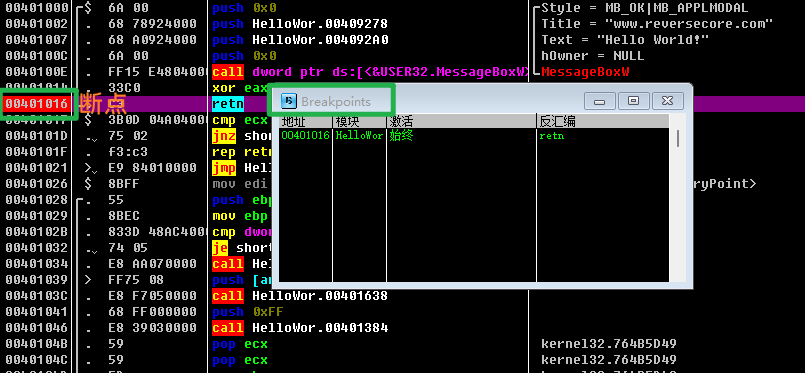Click hex bytes E9 84010000
This screenshot has height=373, width=805.
pyautogui.click(x=152, y=168)
